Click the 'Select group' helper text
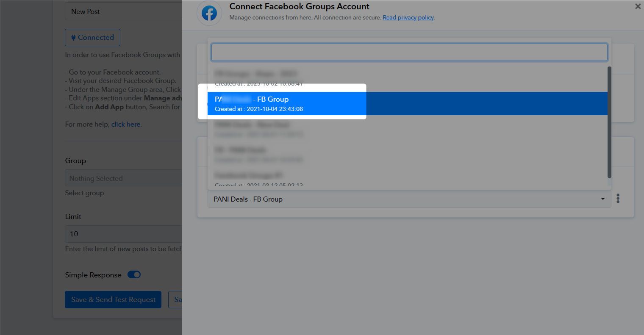The image size is (644, 335). [84, 193]
